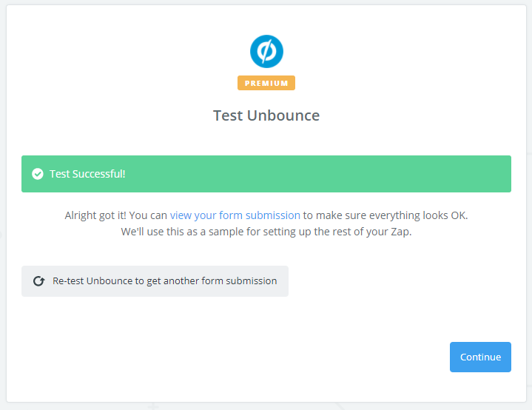Click 'to make sure everything looks OK' text
This screenshot has height=410, width=532.
(385, 215)
